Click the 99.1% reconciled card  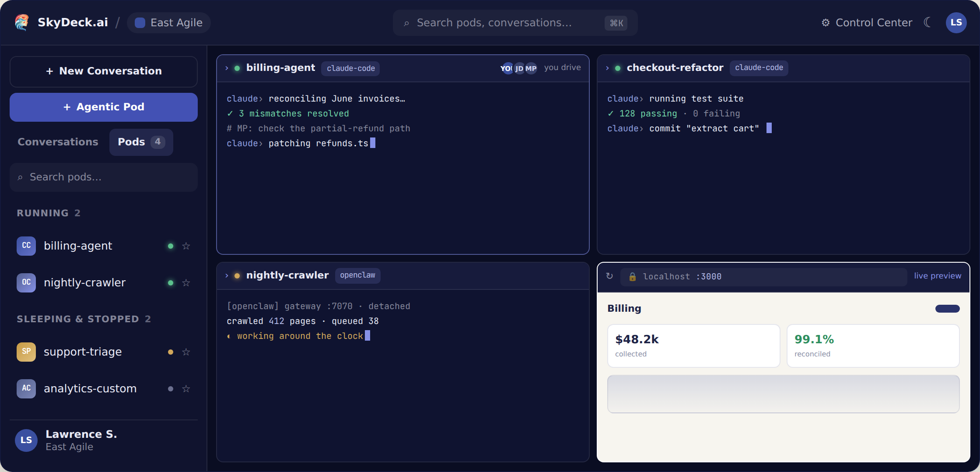pyautogui.click(x=873, y=346)
